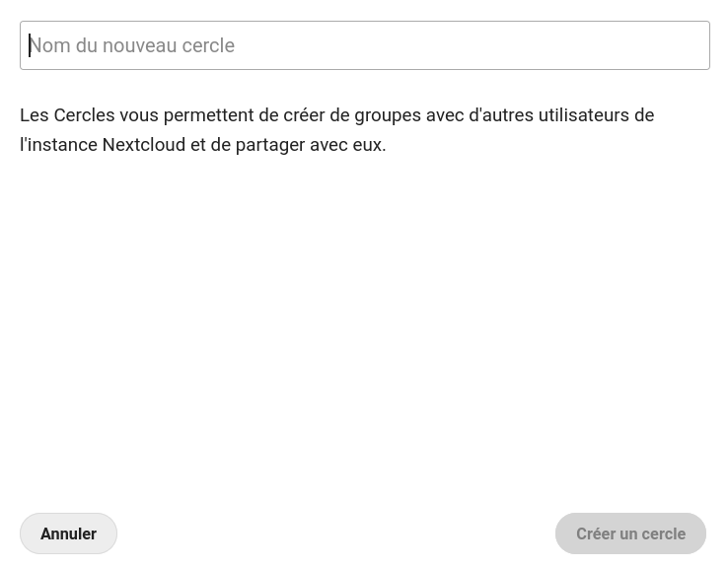Click the word 'Nextcloud' in the description
The image size is (728, 568).
(x=143, y=145)
